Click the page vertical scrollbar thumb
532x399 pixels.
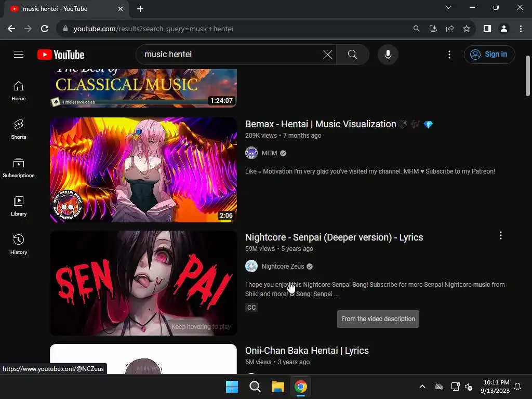[528, 76]
